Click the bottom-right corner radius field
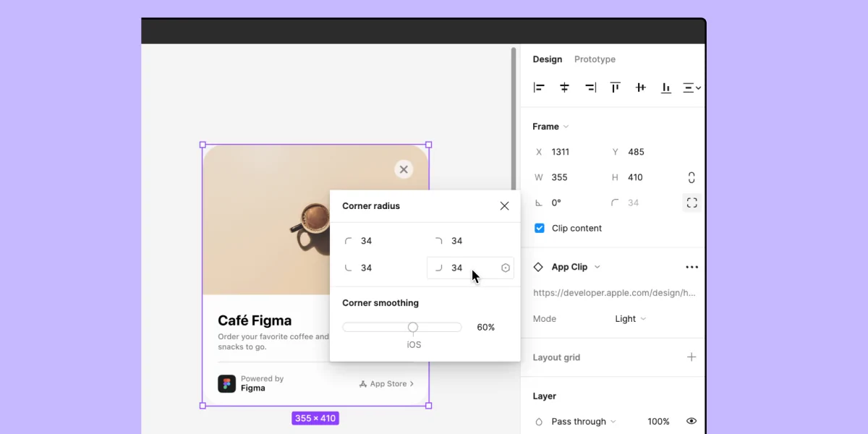This screenshot has width=868, height=434. tap(463, 268)
